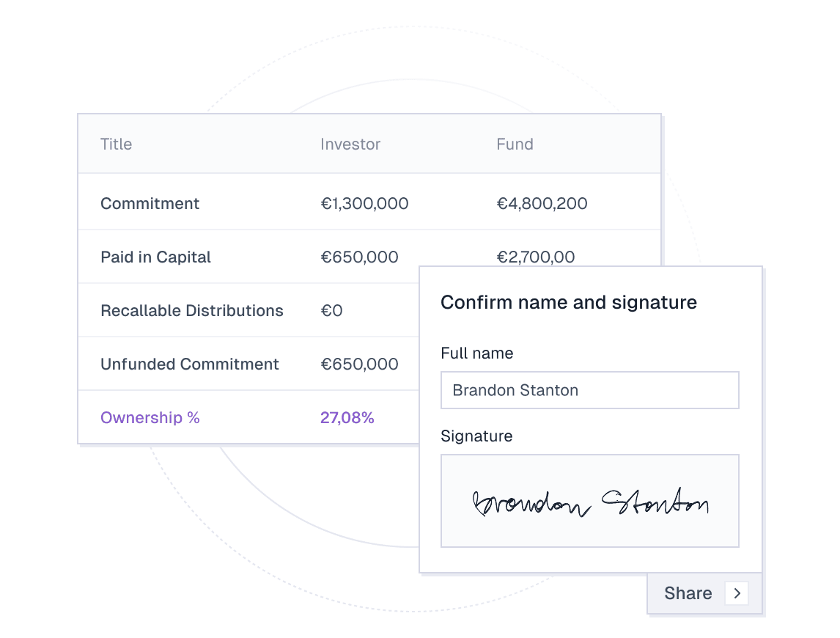
Task: Click the 27,08% ownership value
Action: click(x=347, y=418)
